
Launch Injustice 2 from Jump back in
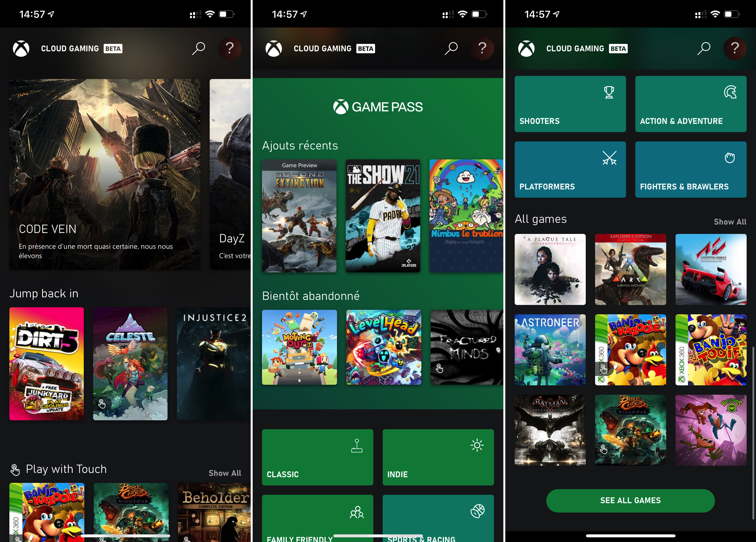point(214,363)
